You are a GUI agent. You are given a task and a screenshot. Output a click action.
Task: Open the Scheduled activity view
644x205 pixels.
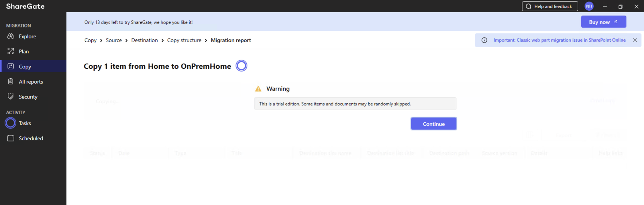click(33, 138)
